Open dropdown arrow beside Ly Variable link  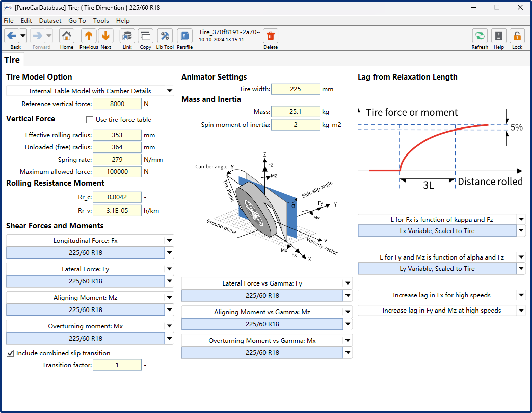coord(521,268)
